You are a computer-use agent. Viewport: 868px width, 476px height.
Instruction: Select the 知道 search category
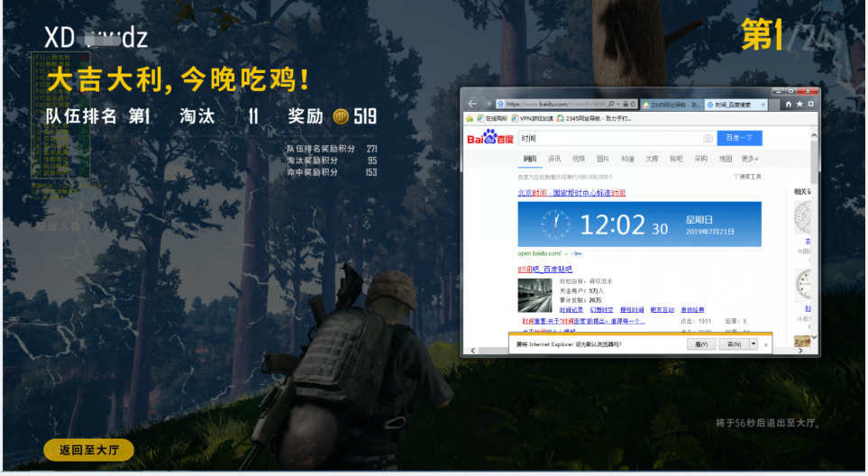pyautogui.click(x=627, y=159)
